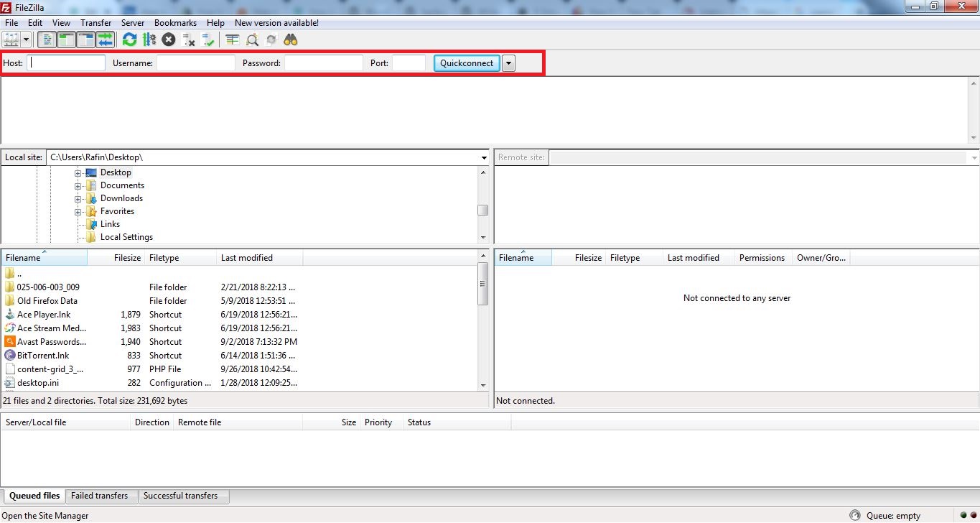Screen dimensions: 980x523
Task: Focus the Host input field
Action: (x=66, y=63)
